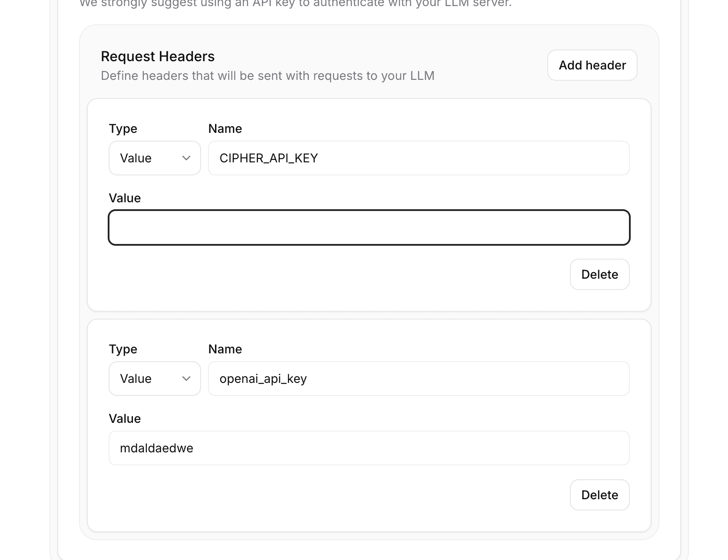Select the Type label above the first dropdown
The width and height of the screenshot is (728, 560).
coord(122,128)
